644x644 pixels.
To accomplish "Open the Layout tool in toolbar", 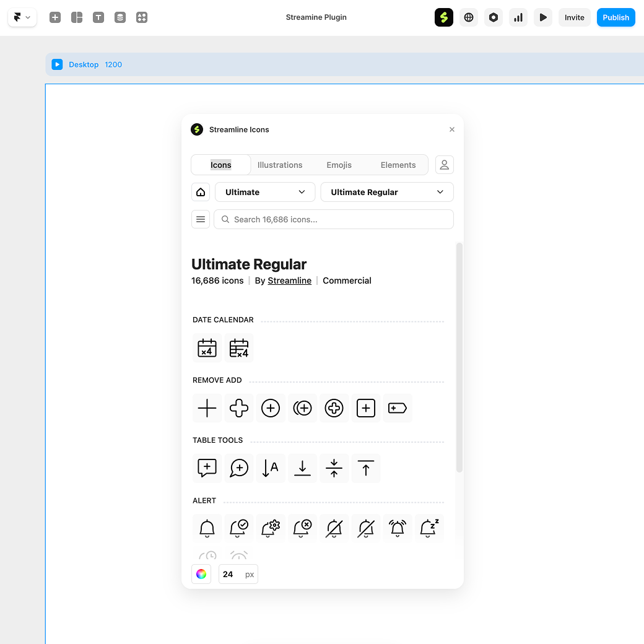I will (x=77, y=17).
